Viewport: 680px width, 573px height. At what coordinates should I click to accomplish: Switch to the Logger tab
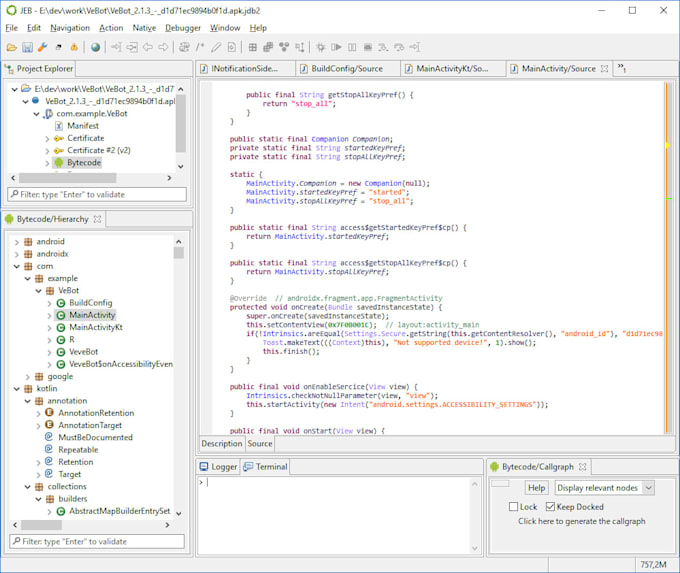(219, 467)
